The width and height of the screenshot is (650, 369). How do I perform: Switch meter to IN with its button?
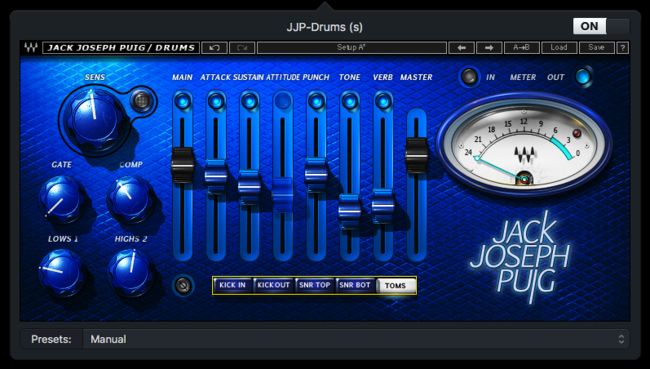(469, 77)
